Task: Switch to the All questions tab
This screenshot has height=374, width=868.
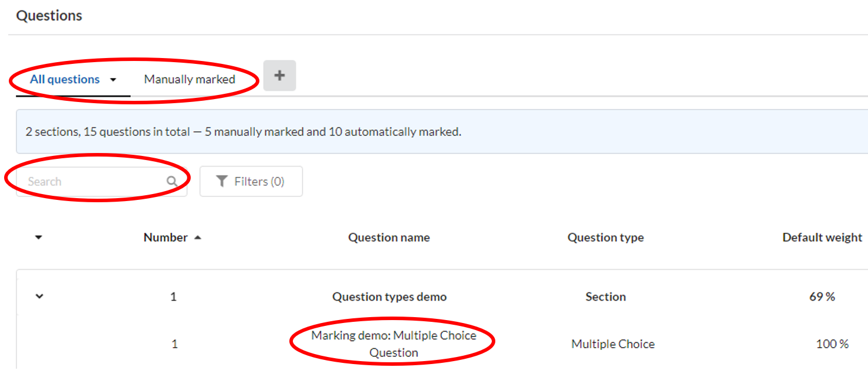Action: pos(65,79)
